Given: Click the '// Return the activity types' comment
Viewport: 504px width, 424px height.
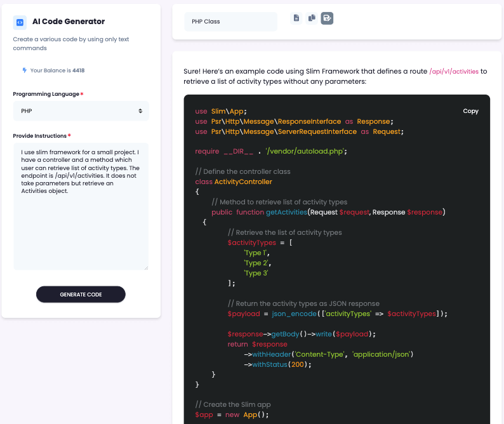Looking at the screenshot, I should pyautogui.click(x=303, y=303).
